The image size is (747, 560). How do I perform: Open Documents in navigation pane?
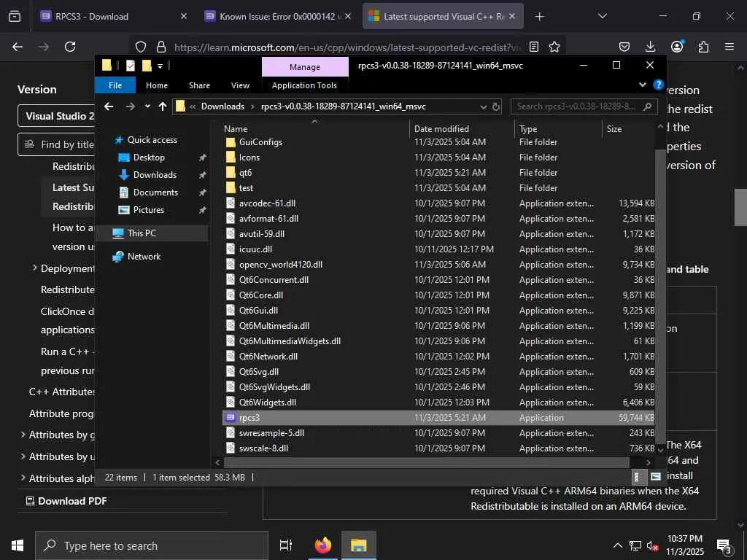pos(155,192)
